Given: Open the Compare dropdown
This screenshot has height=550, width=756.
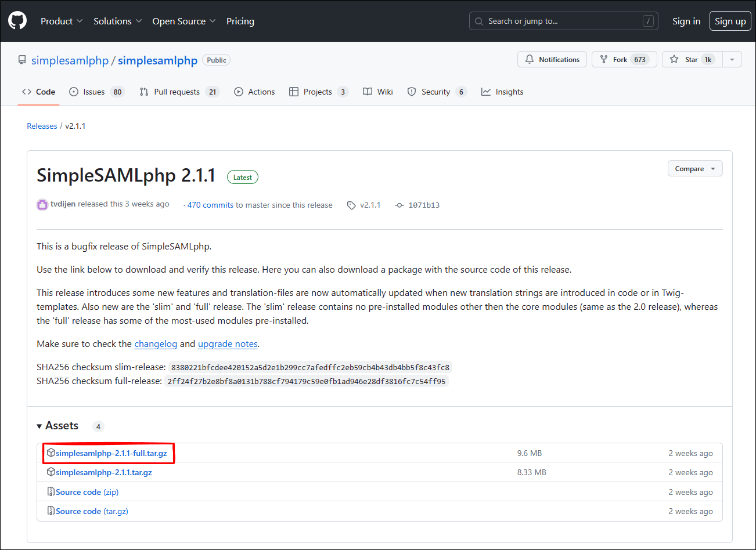Looking at the screenshot, I should [x=695, y=169].
